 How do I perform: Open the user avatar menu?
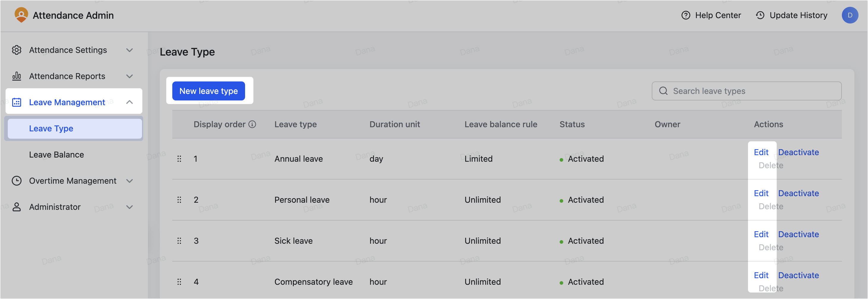click(850, 15)
